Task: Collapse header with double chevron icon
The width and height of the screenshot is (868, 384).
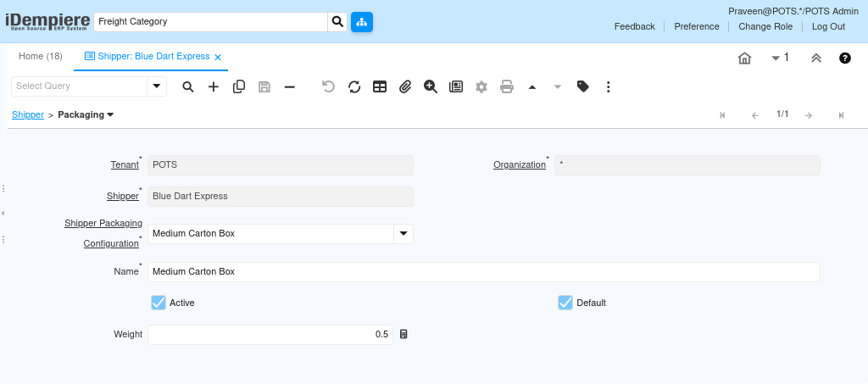Action: coord(816,58)
